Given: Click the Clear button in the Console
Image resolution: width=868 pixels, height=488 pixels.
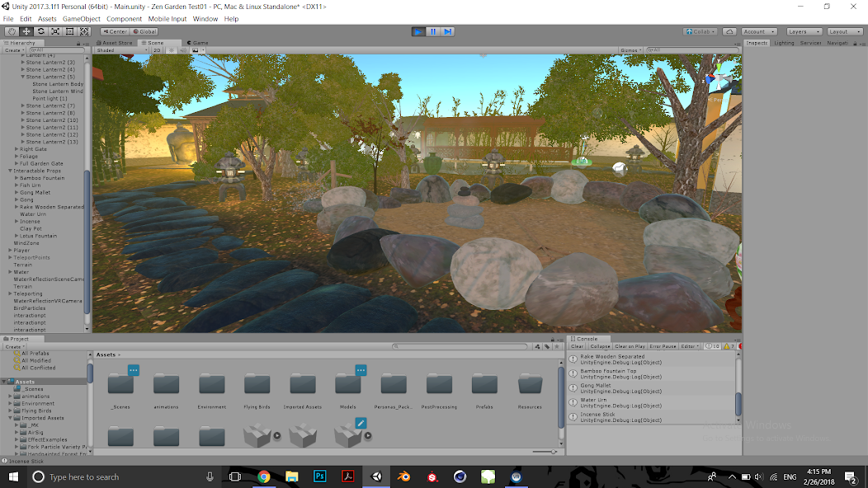Looking at the screenshot, I should click(x=576, y=345).
